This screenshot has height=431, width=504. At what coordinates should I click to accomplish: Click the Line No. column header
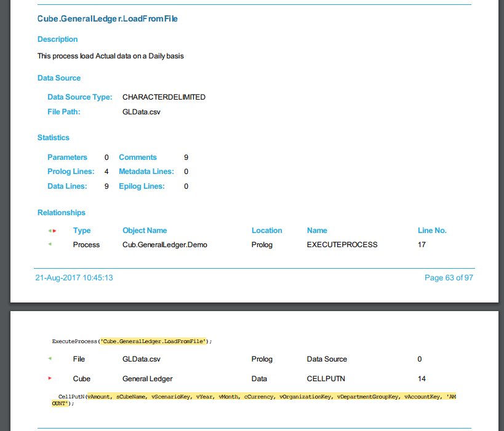tap(432, 231)
